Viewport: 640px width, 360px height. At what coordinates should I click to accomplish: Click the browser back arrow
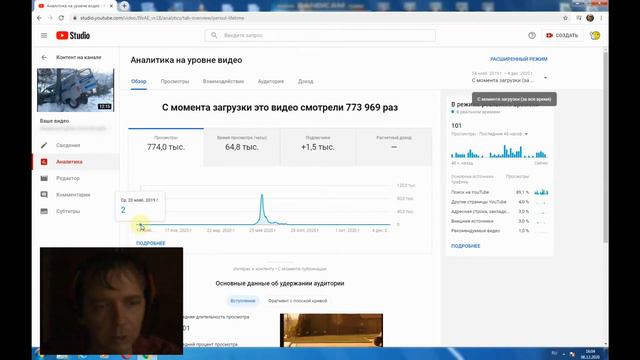[39, 18]
